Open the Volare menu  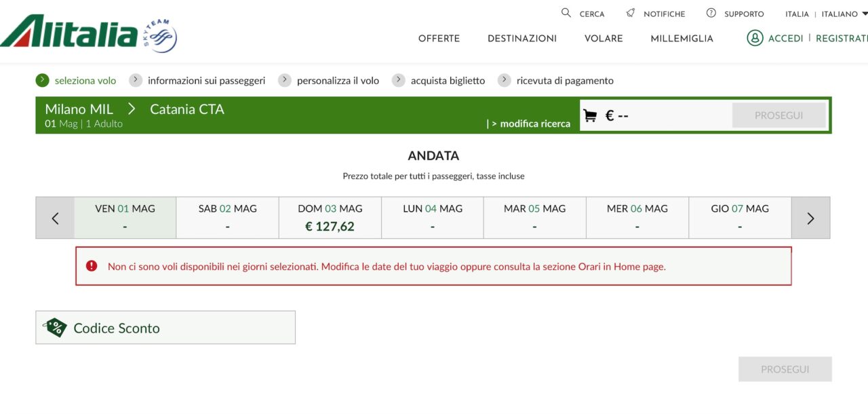pos(604,39)
